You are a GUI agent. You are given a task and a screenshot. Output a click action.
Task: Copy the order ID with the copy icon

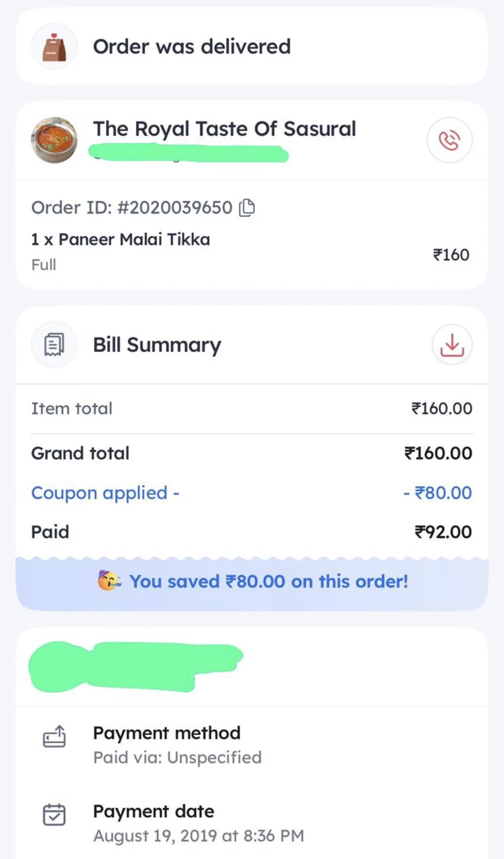coord(247,208)
